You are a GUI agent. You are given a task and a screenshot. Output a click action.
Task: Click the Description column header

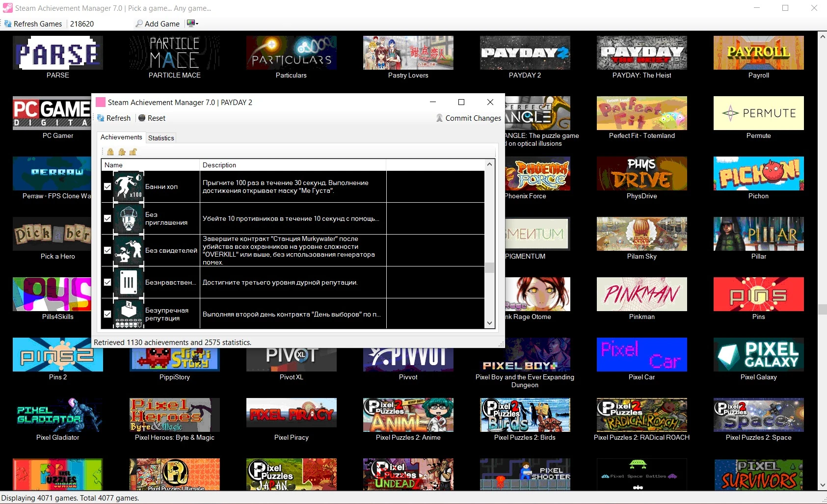(293, 165)
